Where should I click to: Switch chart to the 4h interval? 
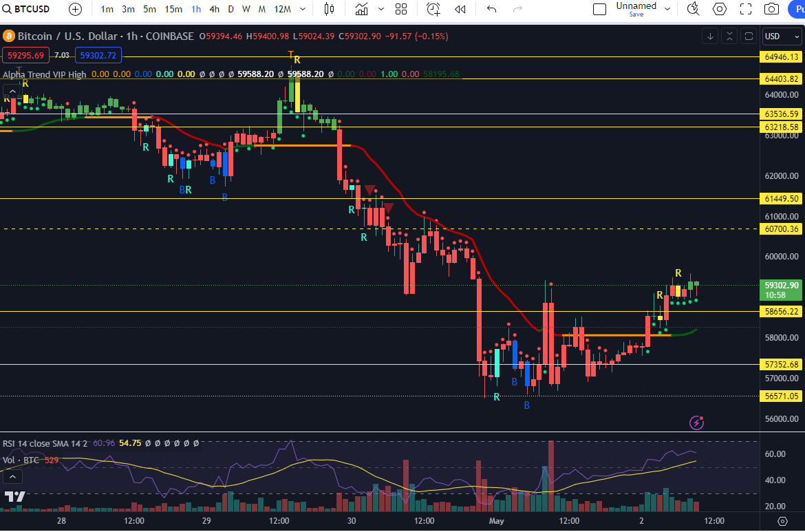(x=214, y=9)
